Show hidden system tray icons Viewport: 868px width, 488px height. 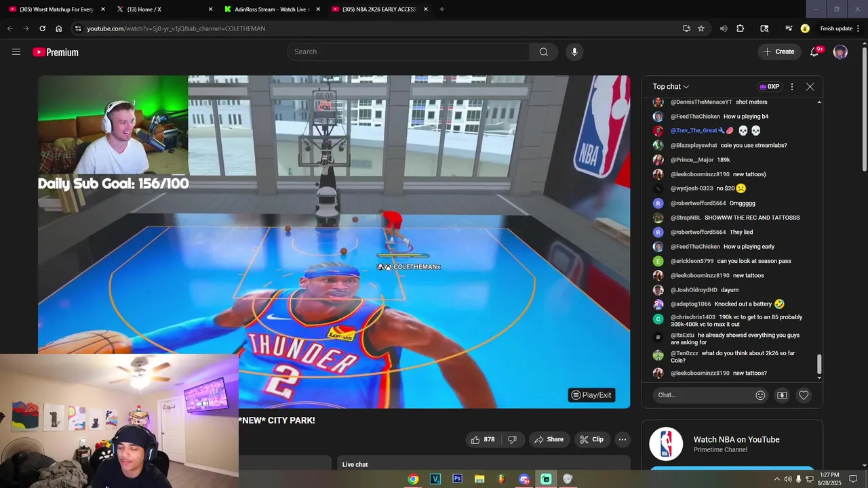pyautogui.click(x=776, y=479)
